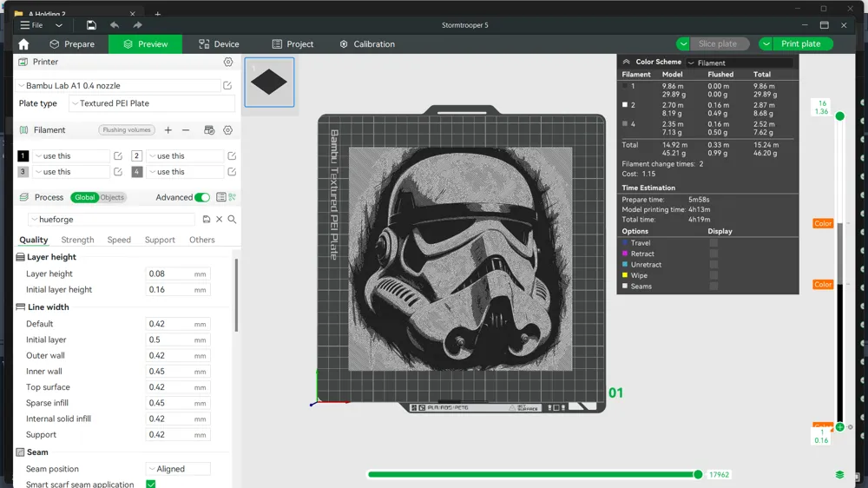This screenshot has height=488, width=868.
Task: Toggle Retract display checkbox
Action: point(713,254)
